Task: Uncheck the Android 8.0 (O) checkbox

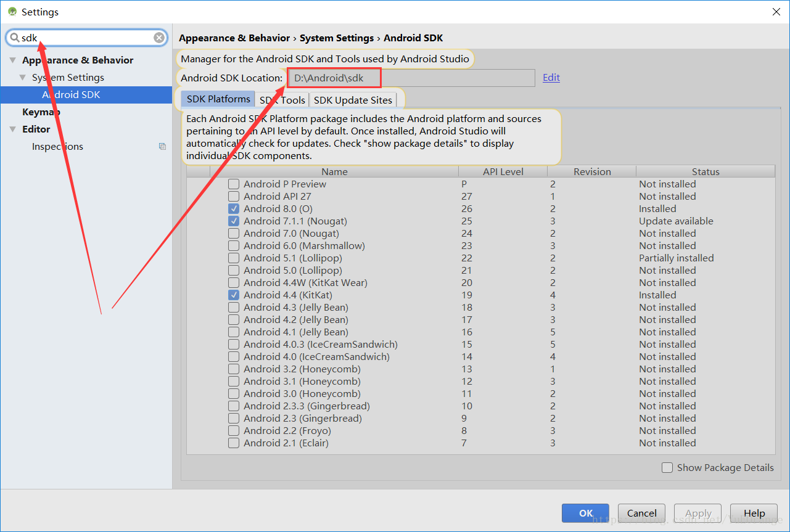Action: [234, 208]
